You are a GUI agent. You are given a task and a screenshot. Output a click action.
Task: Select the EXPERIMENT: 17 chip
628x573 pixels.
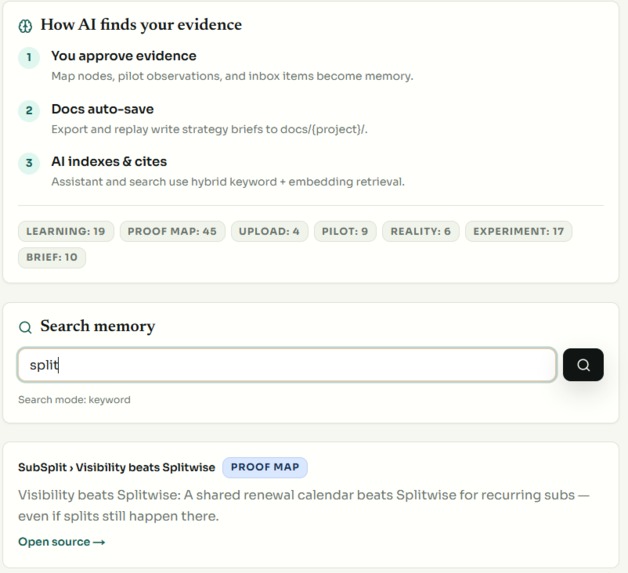518,231
